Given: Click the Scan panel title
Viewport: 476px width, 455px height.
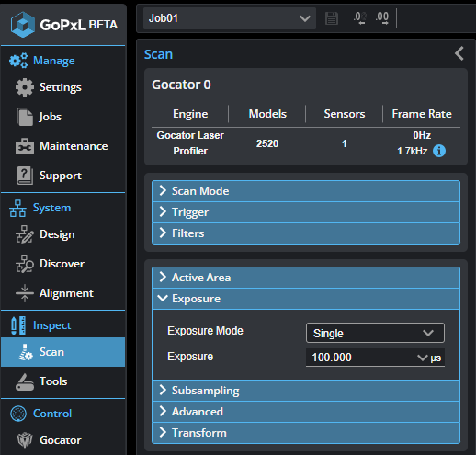Looking at the screenshot, I should pyautogui.click(x=158, y=54).
